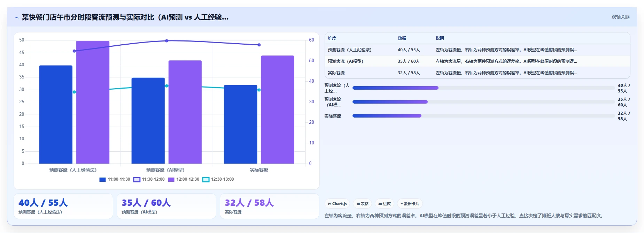
Task: Select the table row 预测客流（AI模型）
Action: pyautogui.click(x=477, y=61)
